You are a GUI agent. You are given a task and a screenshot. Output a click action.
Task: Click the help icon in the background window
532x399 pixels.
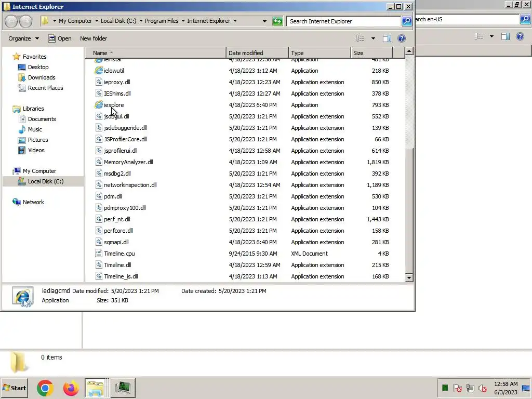[520, 36]
